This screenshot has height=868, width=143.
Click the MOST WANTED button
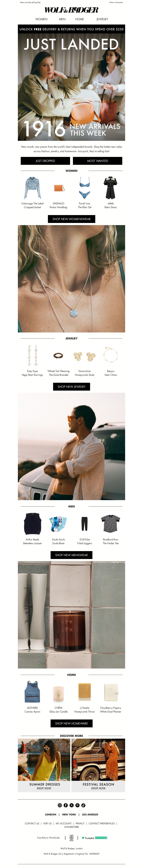coord(98,161)
